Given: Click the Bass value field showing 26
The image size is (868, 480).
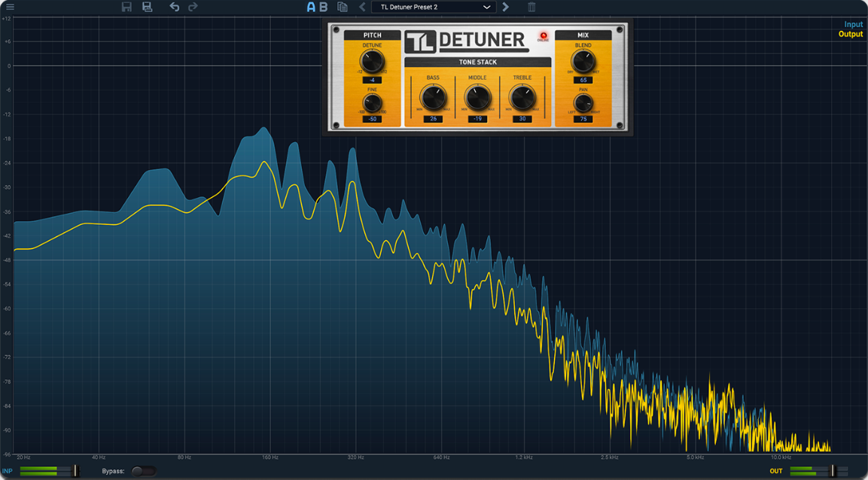Looking at the screenshot, I should pos(433,119).
